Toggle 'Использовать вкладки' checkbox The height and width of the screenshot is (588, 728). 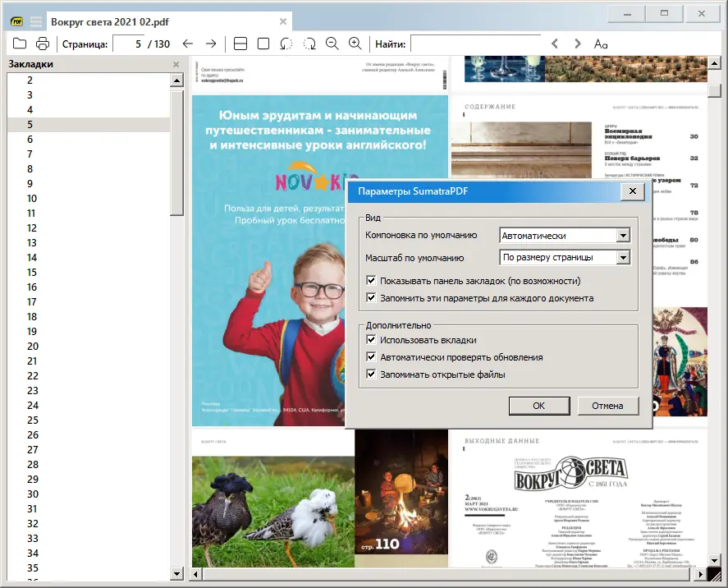coord(372,340)
